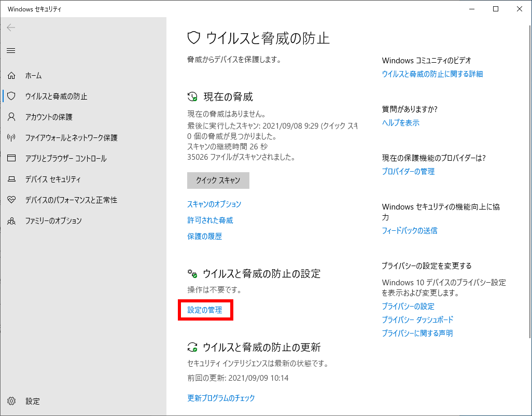Start a クイック スキャン

[218, 180]
